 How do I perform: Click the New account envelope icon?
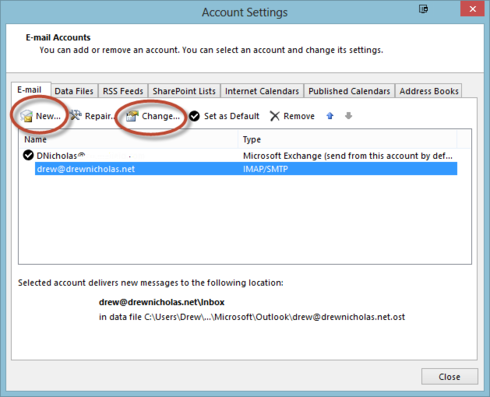[26, 116]
